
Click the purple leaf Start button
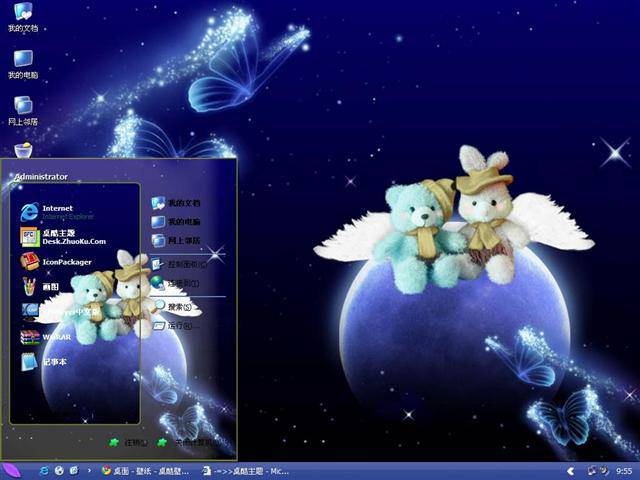point(11,471)
